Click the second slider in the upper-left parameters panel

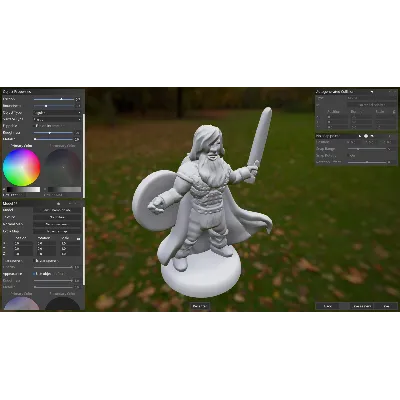pyautogui.click(x=54, y=106)
